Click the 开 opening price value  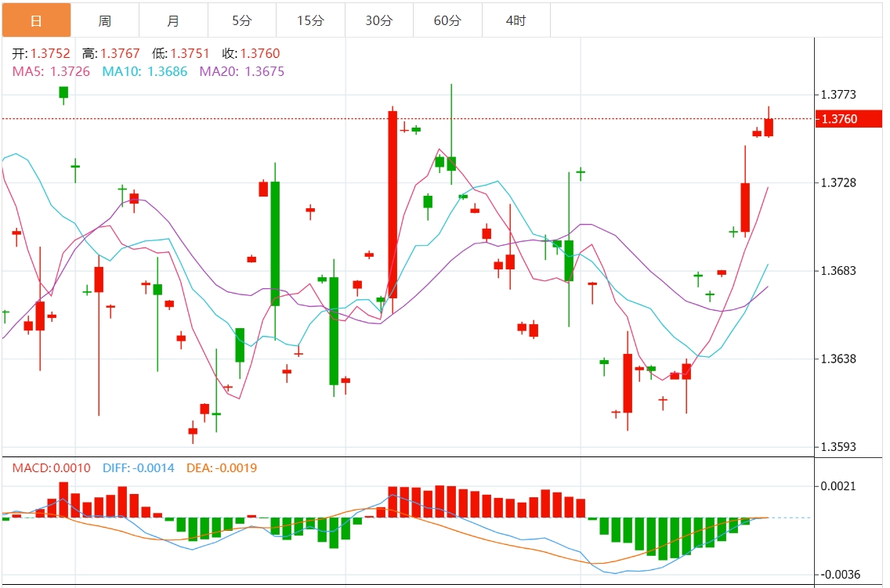click(50, 54)
